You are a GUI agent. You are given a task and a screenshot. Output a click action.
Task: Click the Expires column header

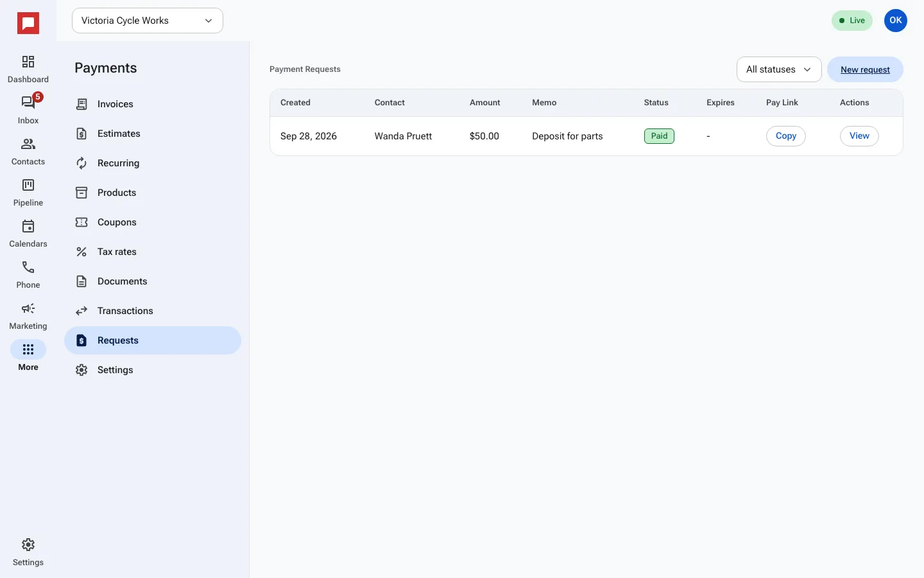click(721, 103)
